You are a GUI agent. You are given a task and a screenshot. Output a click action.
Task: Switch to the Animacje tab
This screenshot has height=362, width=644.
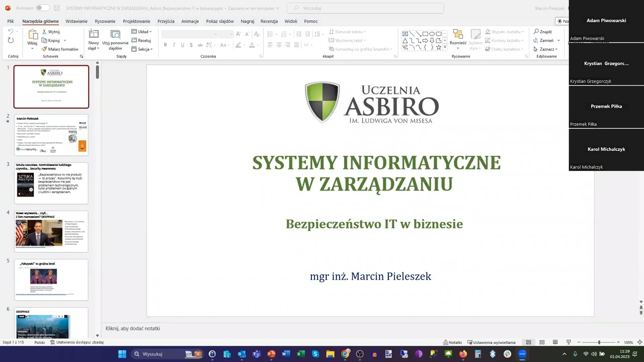point(190,21)
